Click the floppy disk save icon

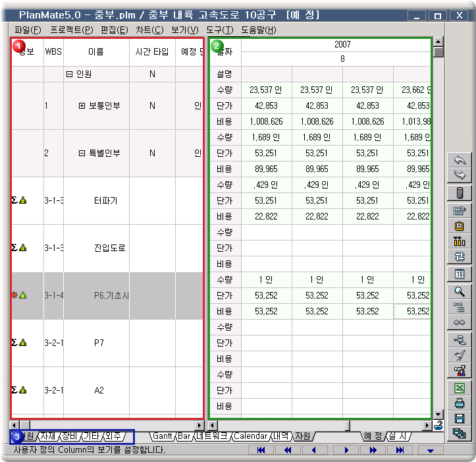pyautogui.click(x=460, y=419)
